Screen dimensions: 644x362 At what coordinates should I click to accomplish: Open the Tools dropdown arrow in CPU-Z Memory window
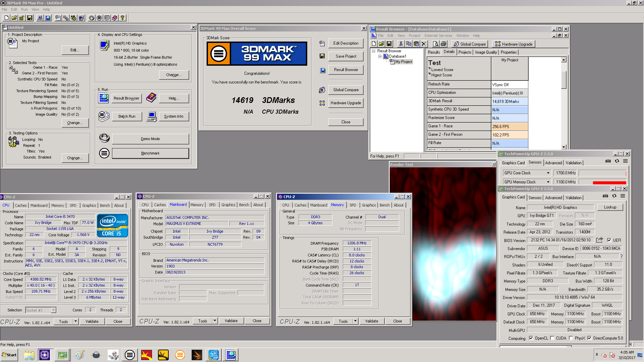coord(355,321)
